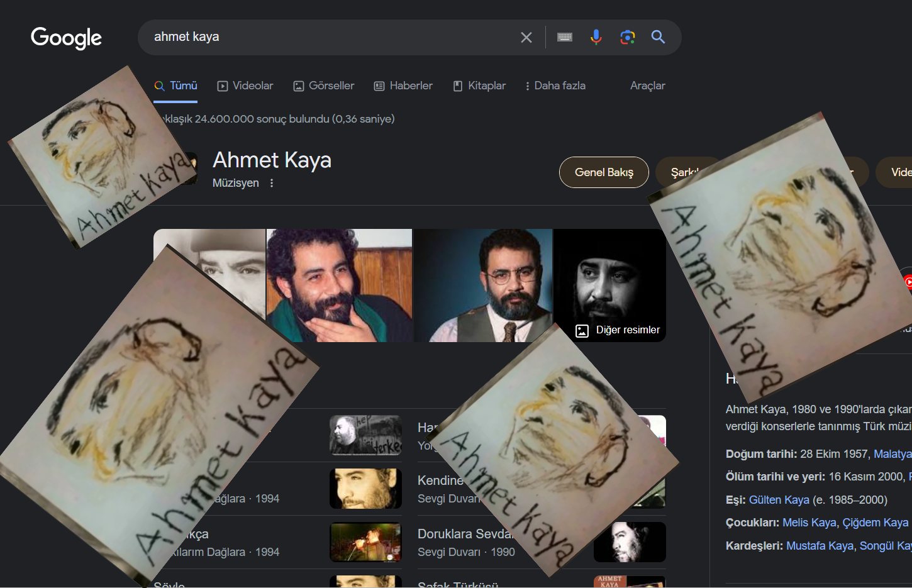This screenshot has height=588, width=912.
Task: Click the 'Ölüm tarihi ve yeri:' label
Action: coord(776,477)
